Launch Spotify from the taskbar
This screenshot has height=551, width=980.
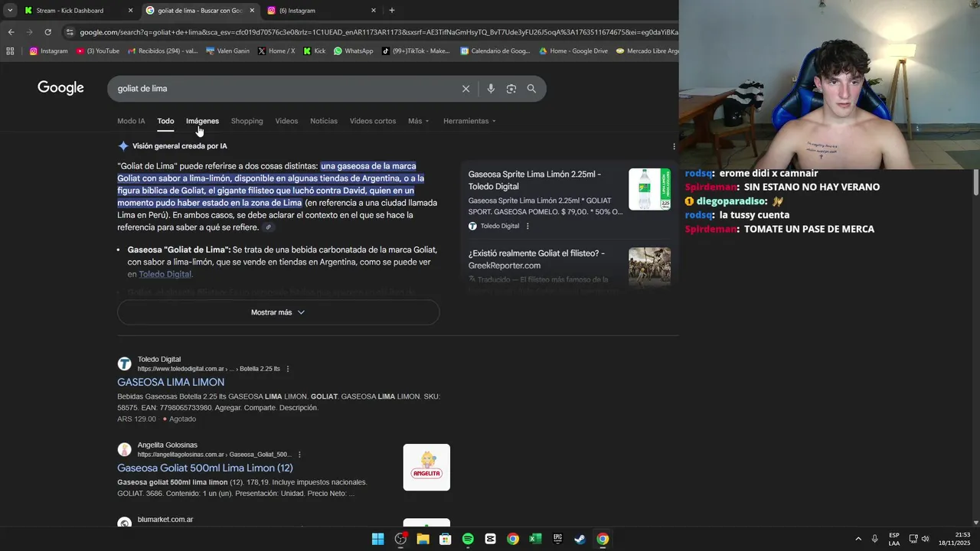tap(468, 539)
